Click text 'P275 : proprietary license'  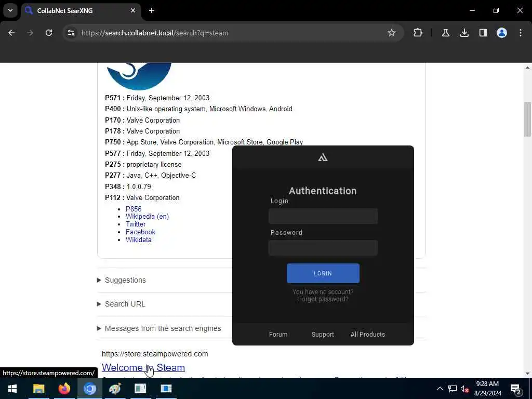[143, 164]
